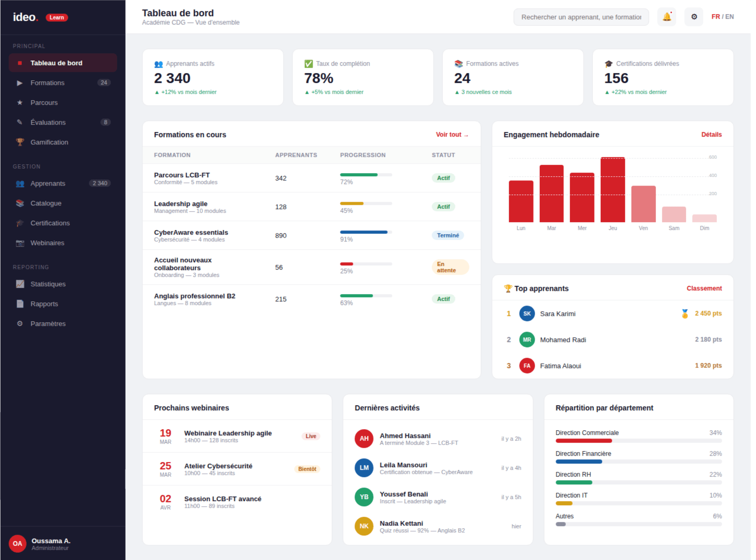Click the Certifications graduation cap icon
This screenshot has height=560, width=756.
point(20,223)
